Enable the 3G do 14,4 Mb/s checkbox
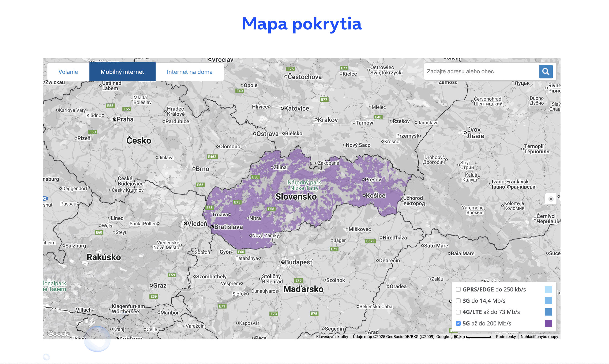 pyautogui.click(x=458, y=301)
